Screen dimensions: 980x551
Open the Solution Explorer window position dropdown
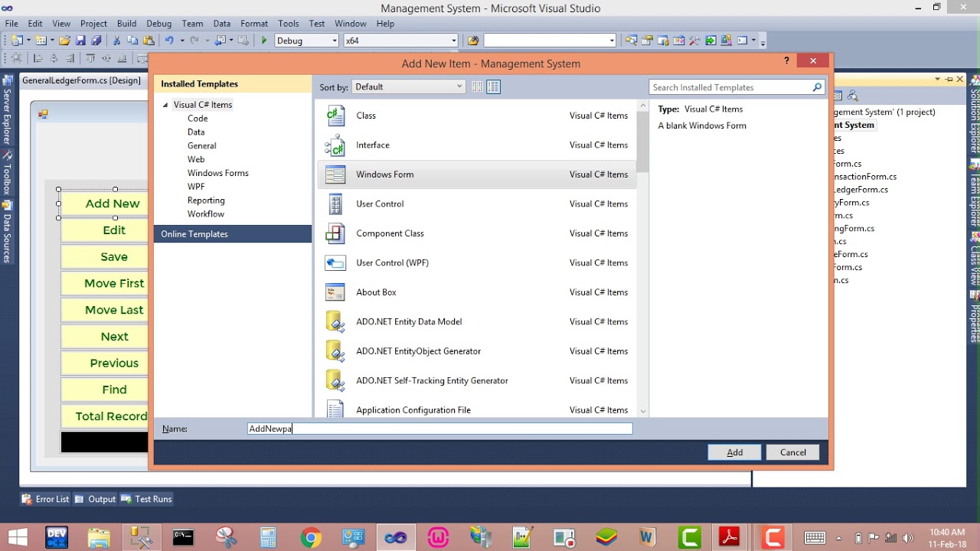pyautogui.click(x=937, y=79)
